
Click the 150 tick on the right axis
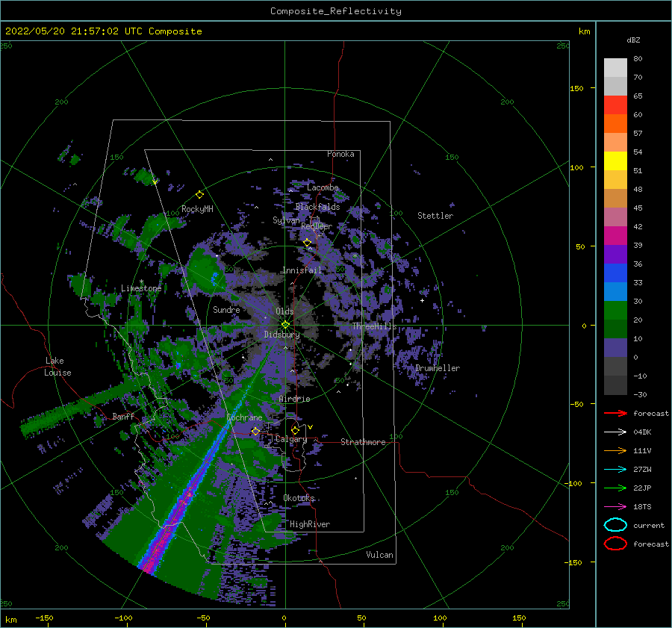coord(576,88)
